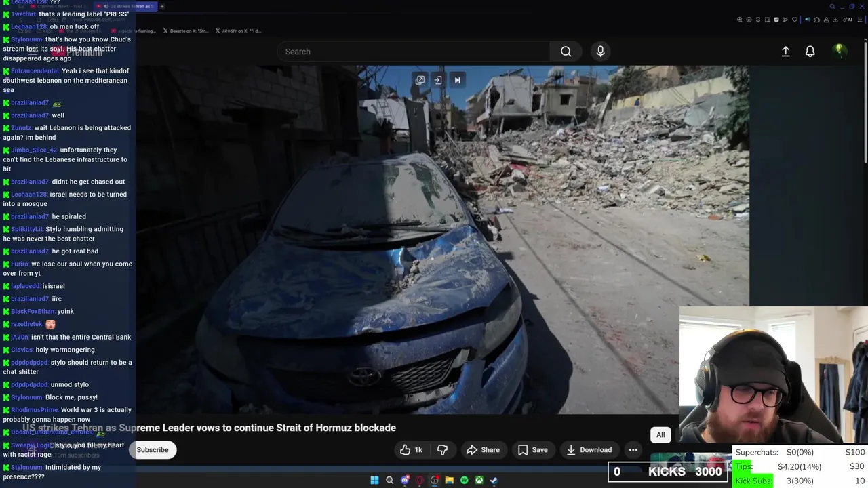This screenshot has width=868, height=488.
Task: Click the YouTube search magnifier button
Action: click(x=566, y=52)
